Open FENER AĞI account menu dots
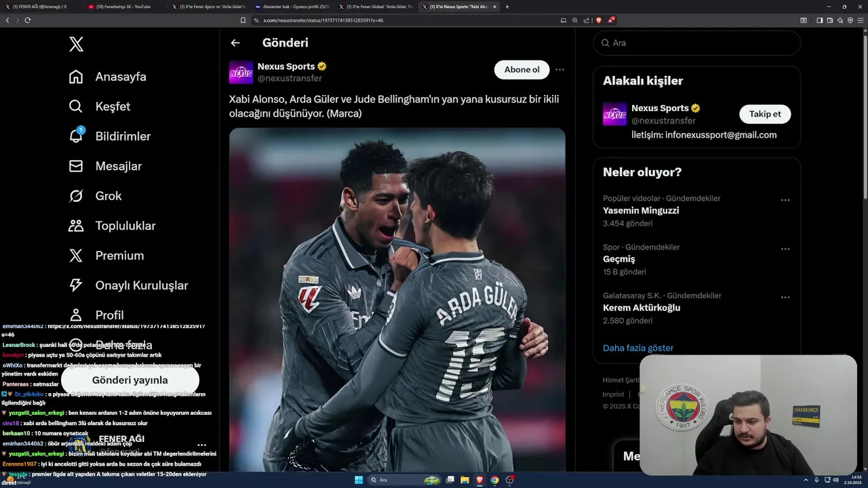868x488 pixels. tap(201, 445)
